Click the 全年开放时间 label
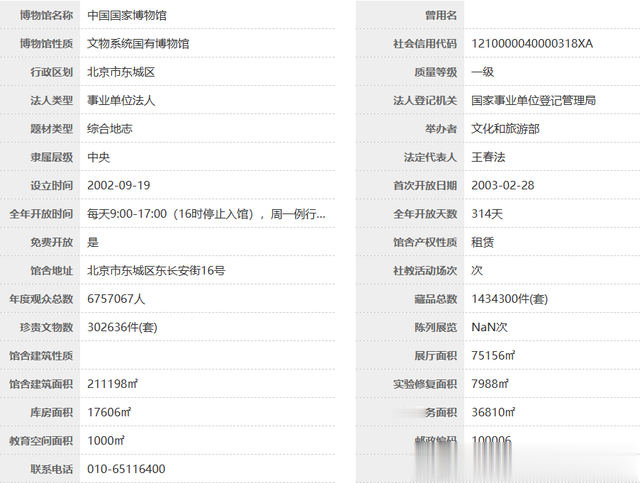This screenshot has height=483, width=640. 41,214
